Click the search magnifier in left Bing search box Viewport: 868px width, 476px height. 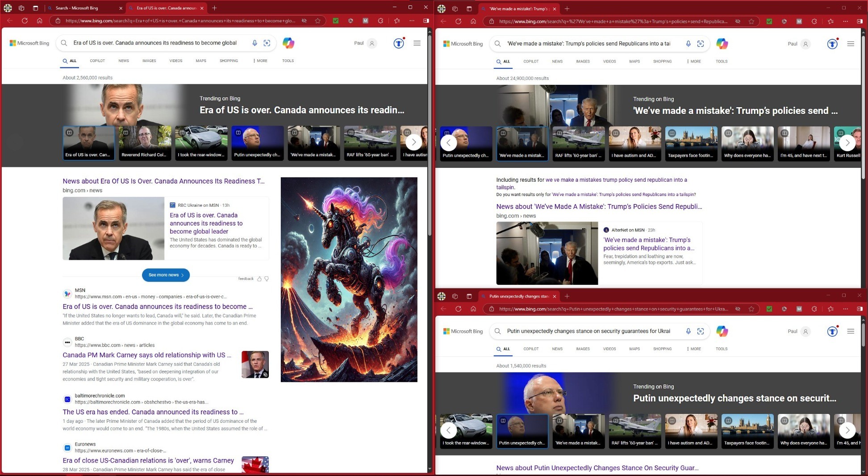64,43
